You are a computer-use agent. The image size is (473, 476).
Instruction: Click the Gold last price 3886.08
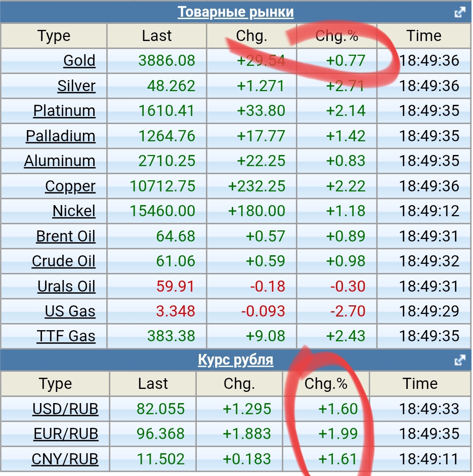166,61
